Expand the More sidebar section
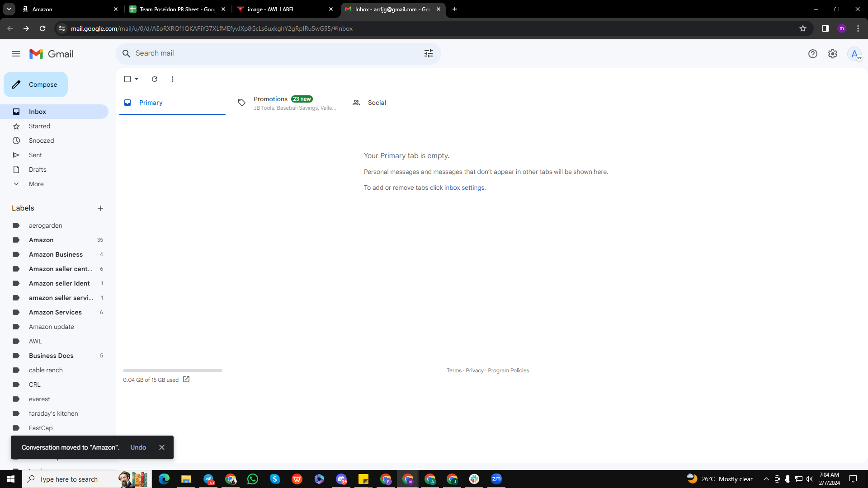 (54, 184)
